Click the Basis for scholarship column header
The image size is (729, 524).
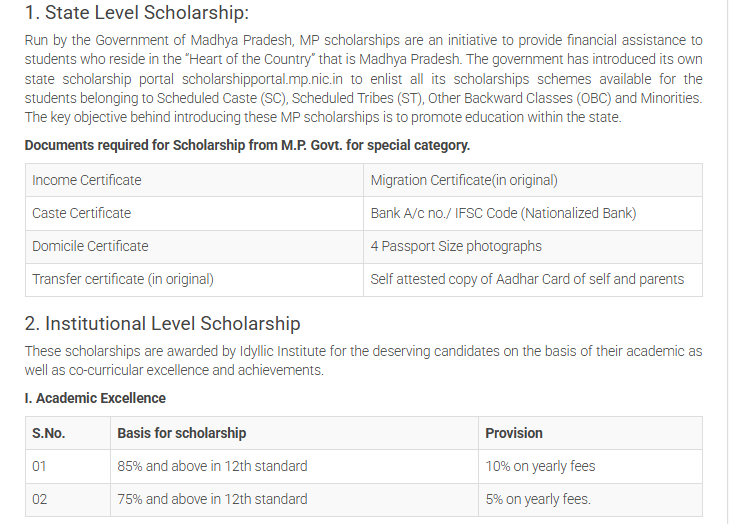pos(294,433)
